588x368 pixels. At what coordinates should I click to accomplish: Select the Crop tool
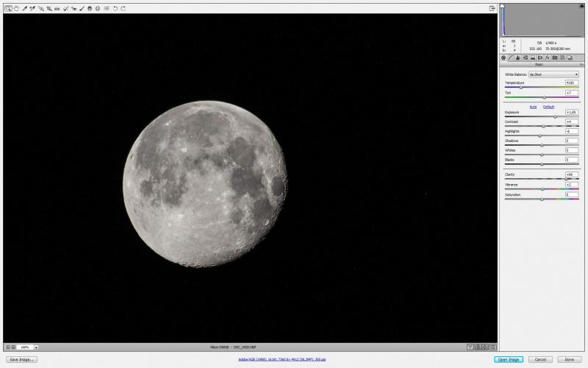(49, 8)
